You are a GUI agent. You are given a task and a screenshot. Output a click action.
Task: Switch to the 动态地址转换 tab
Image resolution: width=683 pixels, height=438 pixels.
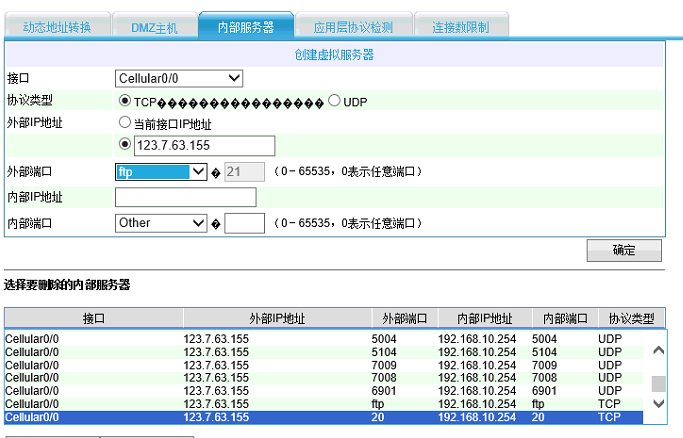(57, 27)
